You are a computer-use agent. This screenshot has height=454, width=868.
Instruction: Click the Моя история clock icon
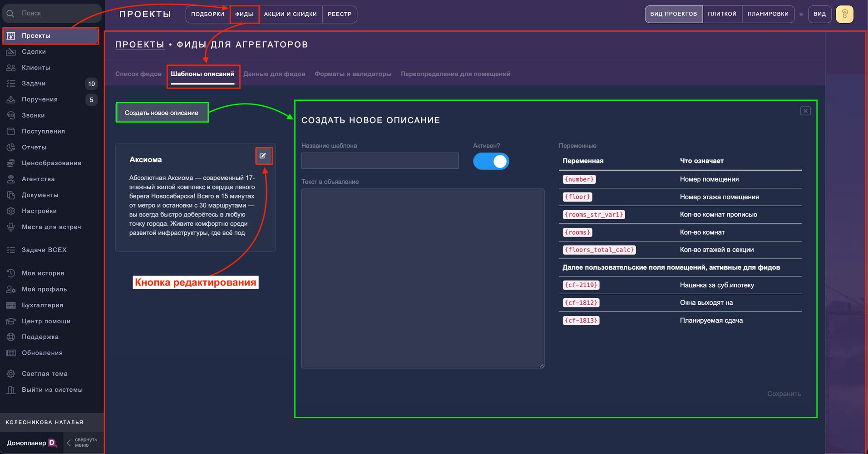pyautogui.click(x=11, y=273)
